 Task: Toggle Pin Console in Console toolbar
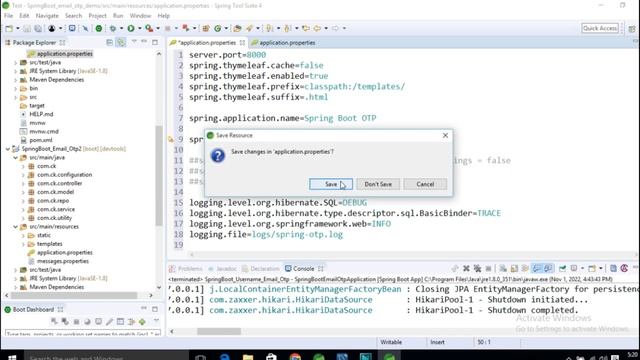pyautogui.click(x=562, y=268)
